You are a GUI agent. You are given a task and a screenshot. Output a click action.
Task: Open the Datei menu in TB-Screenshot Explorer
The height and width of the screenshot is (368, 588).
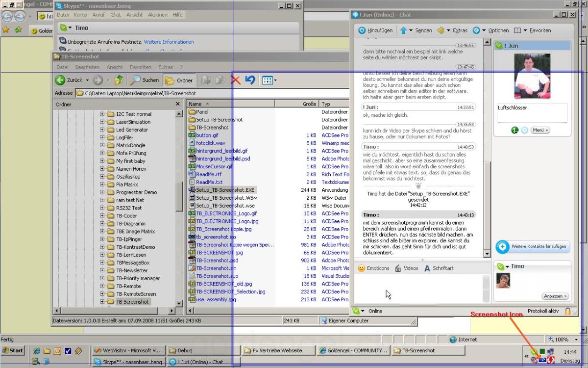click(62, 67)
